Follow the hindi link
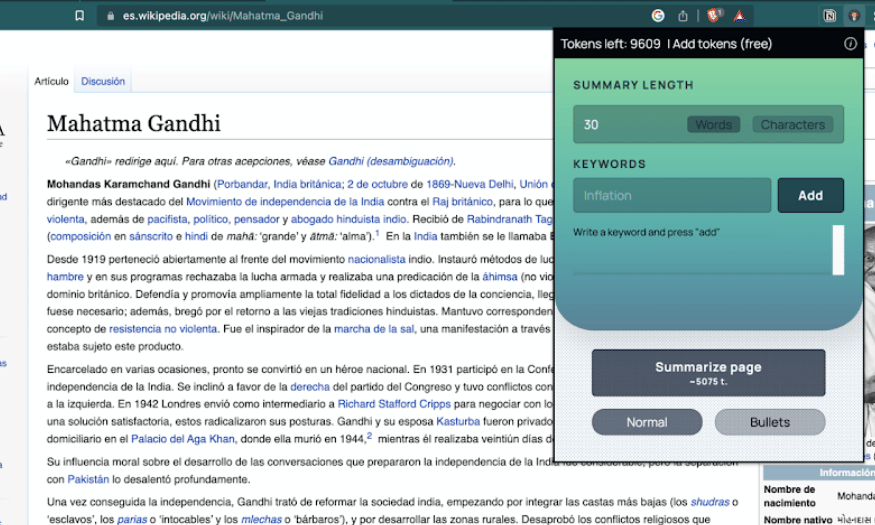Screen dimensions: 875x525 point(196,237)
